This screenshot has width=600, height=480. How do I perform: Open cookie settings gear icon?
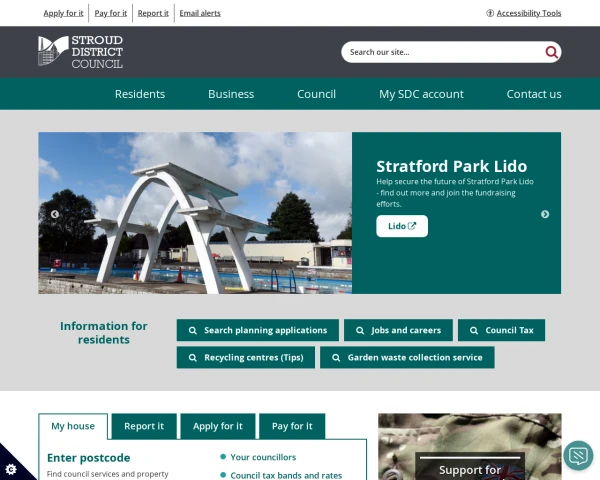tap(11, 469)
